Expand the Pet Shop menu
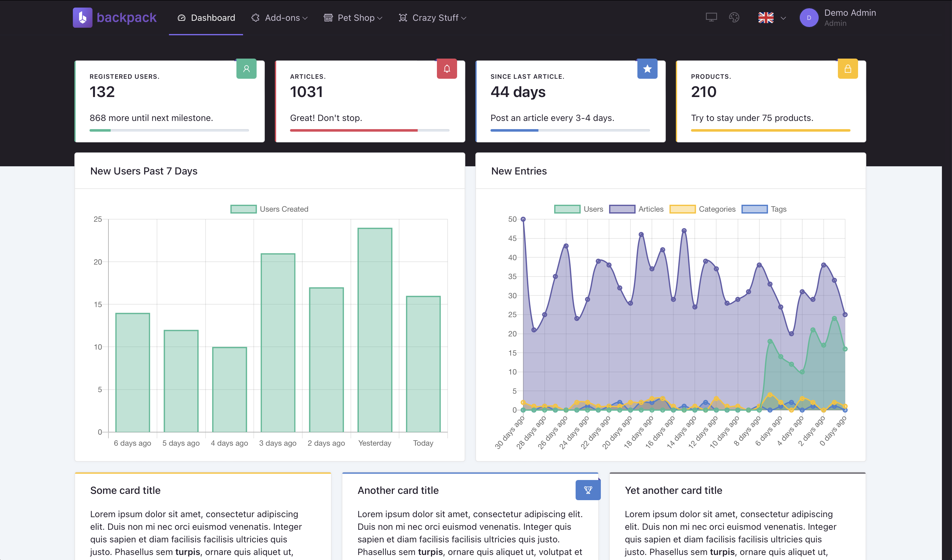Screen dimensions: 952x560 [353, 18]
